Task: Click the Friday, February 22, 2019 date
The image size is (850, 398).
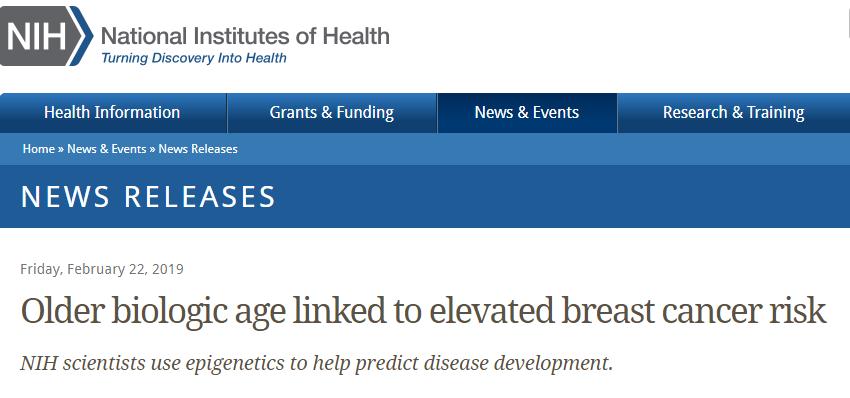Action: [102, 269]
